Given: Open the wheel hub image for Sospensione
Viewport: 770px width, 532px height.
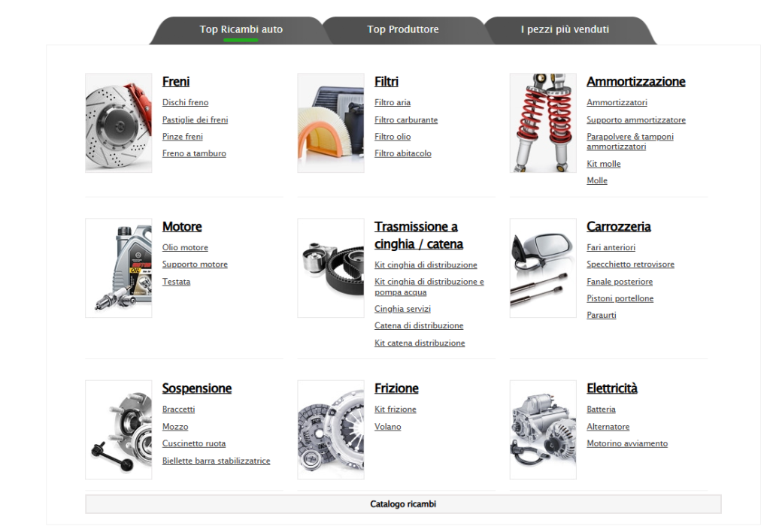Looking at the screenshot, I should 118,430.
